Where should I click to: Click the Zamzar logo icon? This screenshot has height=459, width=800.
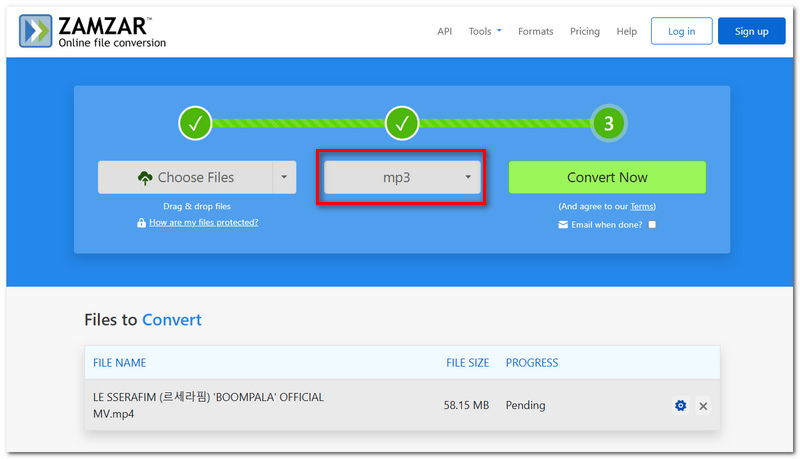click(35, 31)
